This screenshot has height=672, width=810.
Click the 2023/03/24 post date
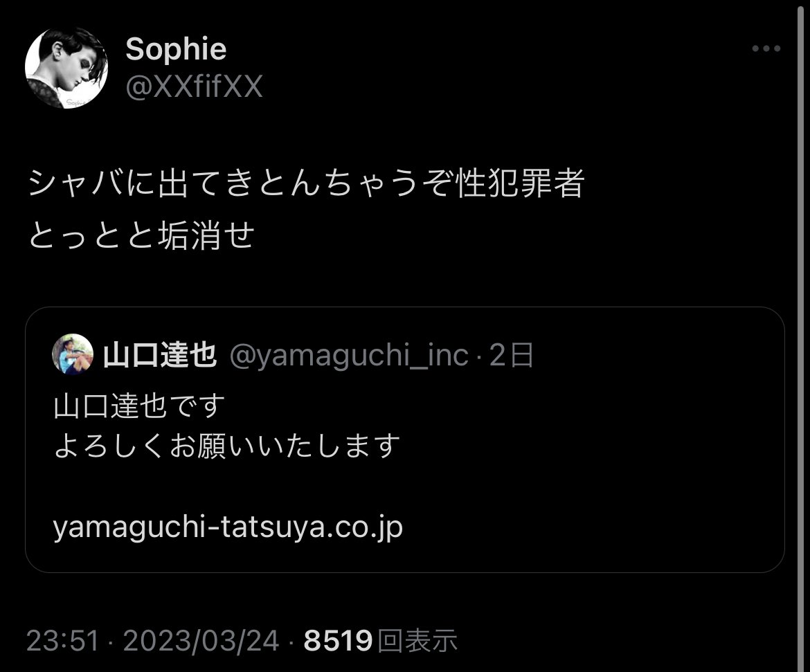[x=201, y=641]
